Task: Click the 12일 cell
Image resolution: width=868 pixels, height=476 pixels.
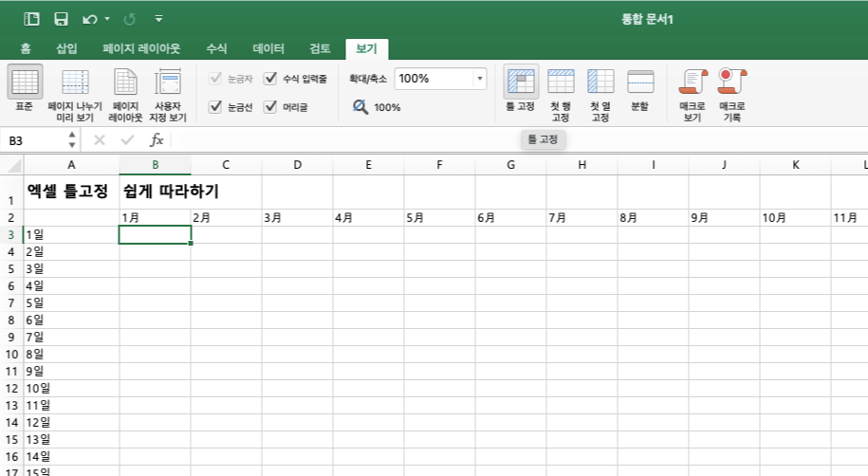Action: tap(71, 423)
